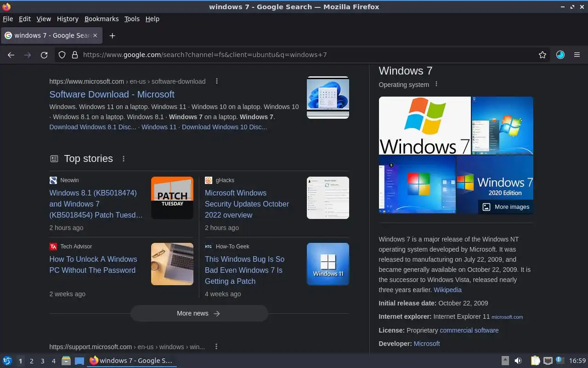Open the Firefox hamburger application menu

(x=577, y=55)
